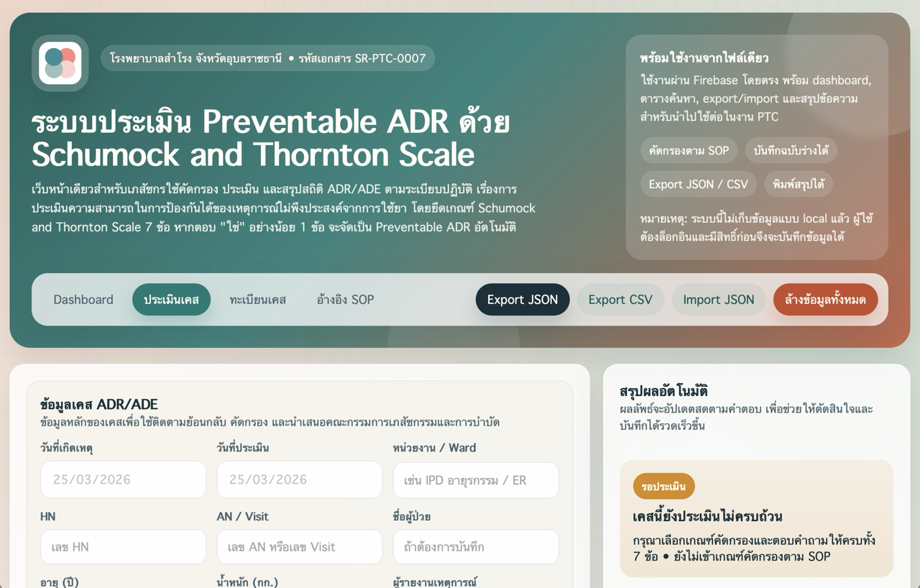The image size is (920, 588).
Task: Click the คัดกรองตาม SOP feature chip
Action: point(689,150)
